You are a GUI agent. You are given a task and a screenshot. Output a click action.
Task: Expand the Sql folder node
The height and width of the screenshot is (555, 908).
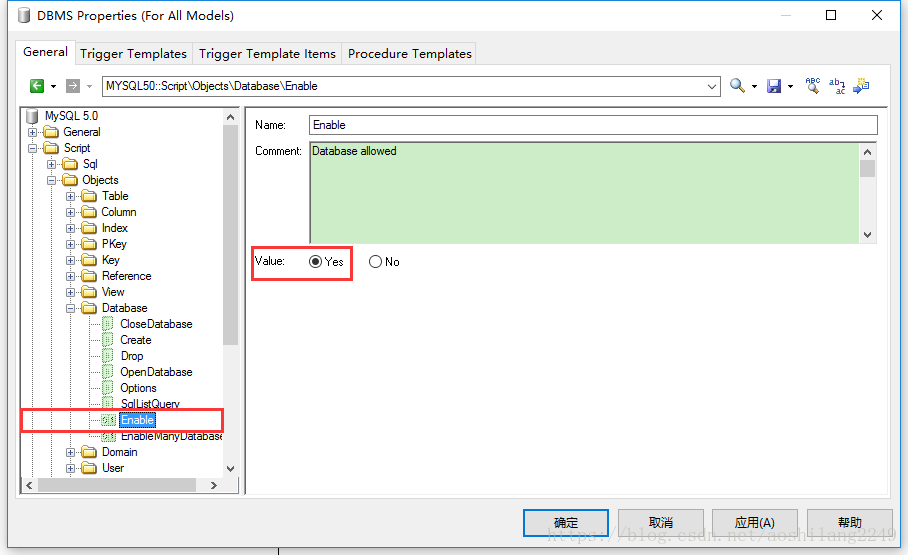52,165
